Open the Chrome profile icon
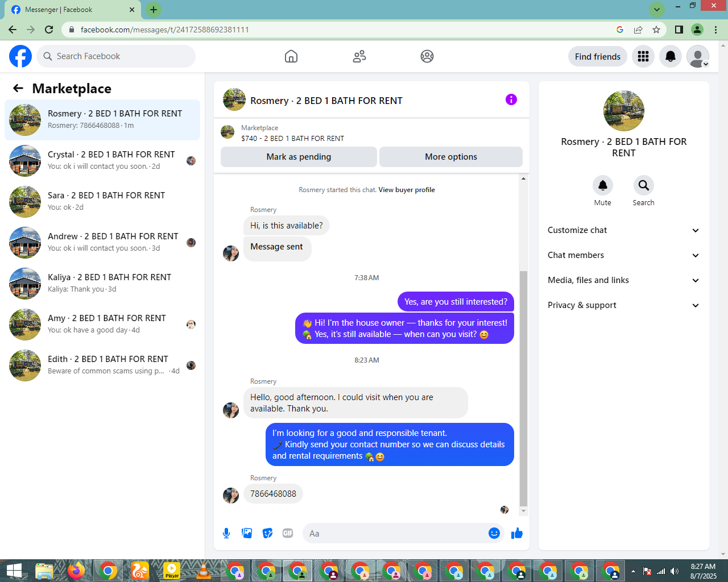 [697, 30]
